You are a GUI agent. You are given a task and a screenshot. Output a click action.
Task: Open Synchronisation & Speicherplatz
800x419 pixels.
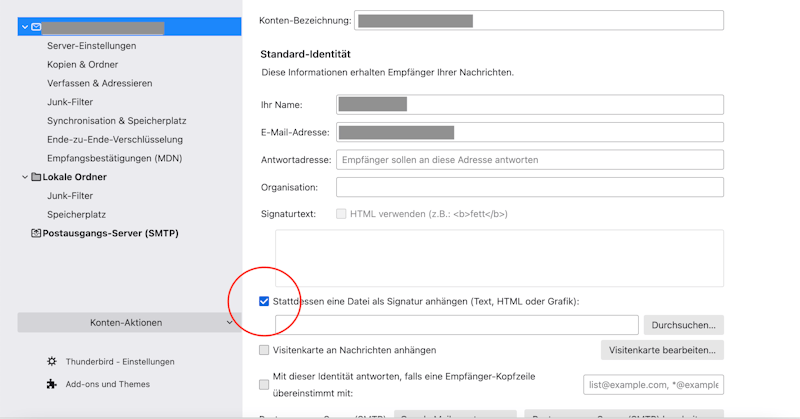tap(117, 121)
